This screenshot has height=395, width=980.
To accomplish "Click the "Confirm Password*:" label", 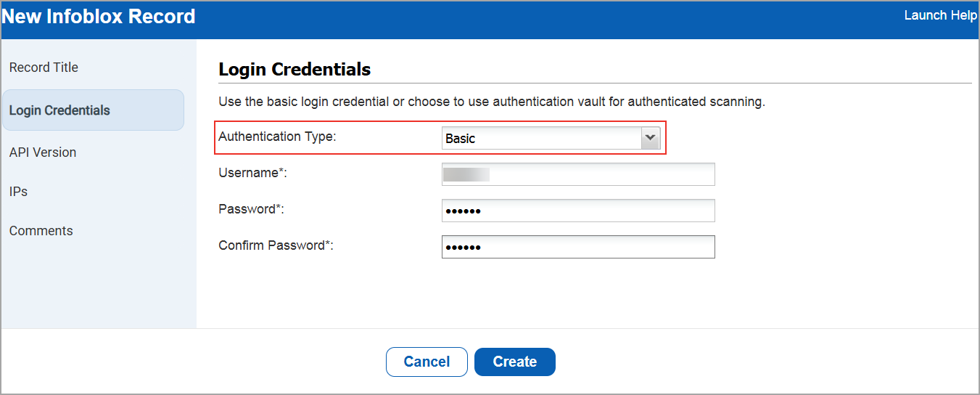I will pyautogui.click(x=276, y=245).
